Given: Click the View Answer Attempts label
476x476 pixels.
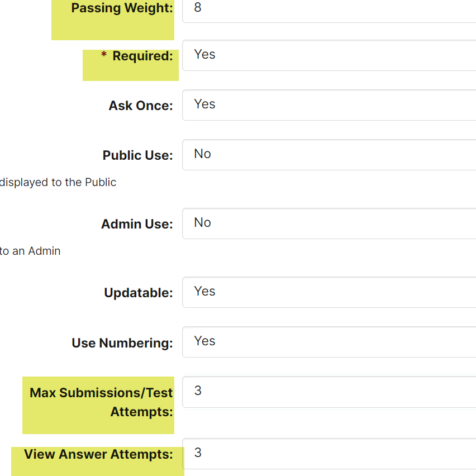Looking at the screenshot, I should tap(98, 454).
